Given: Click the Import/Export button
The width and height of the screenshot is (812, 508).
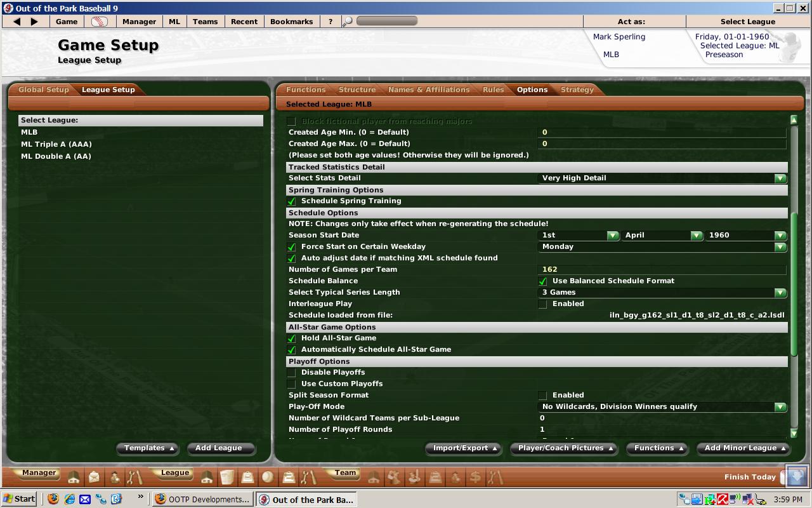Looking at the screenshot, I should (x=464, y=448).
